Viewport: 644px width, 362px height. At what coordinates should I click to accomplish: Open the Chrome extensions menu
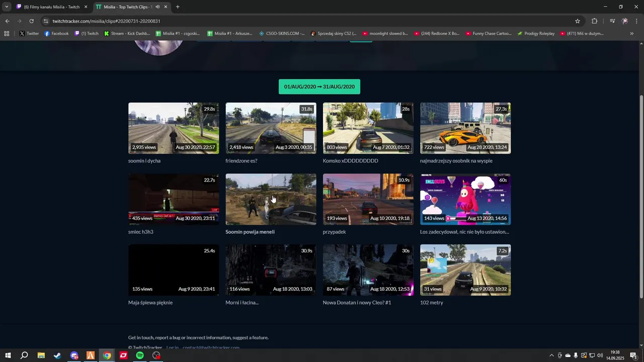tap(594, 21)
